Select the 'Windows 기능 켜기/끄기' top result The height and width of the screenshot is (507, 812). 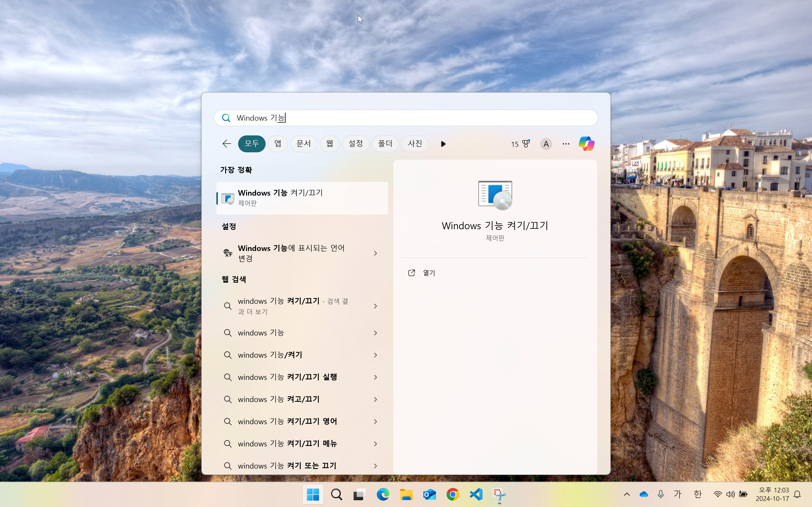pyautogui.click(x=301, y=198)
